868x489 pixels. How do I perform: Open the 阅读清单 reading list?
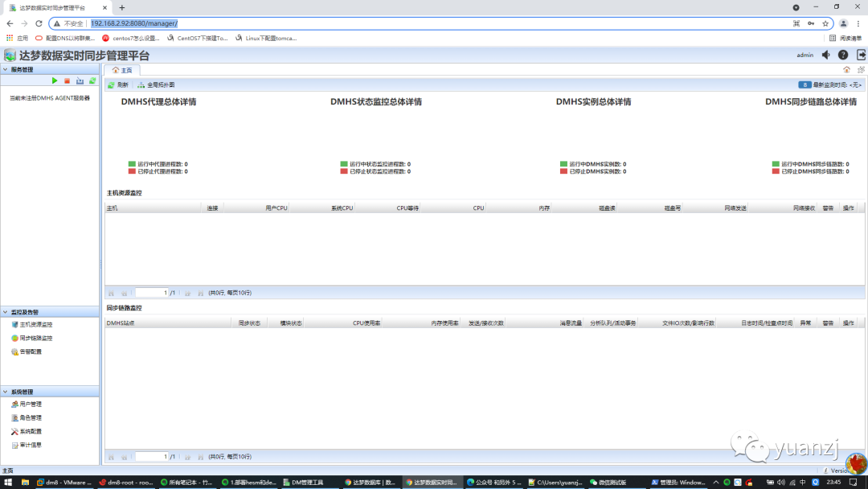coord(845,39)
